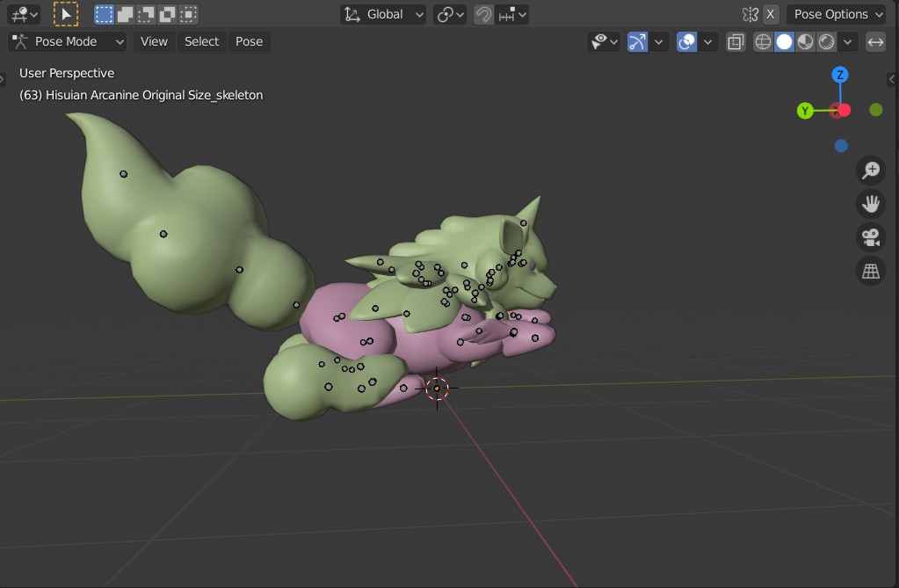The image size is (899, 588).
Task: Snap view to the Z axis
Action: (x=840, y=75)
